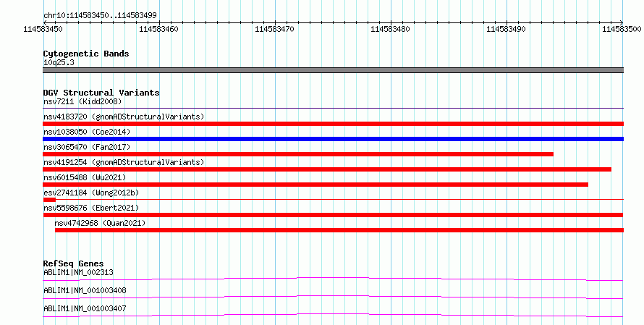This screenshot has width=644, height=325.
Task: Click the red bar of nsv5598676
Action: [333, 215]
